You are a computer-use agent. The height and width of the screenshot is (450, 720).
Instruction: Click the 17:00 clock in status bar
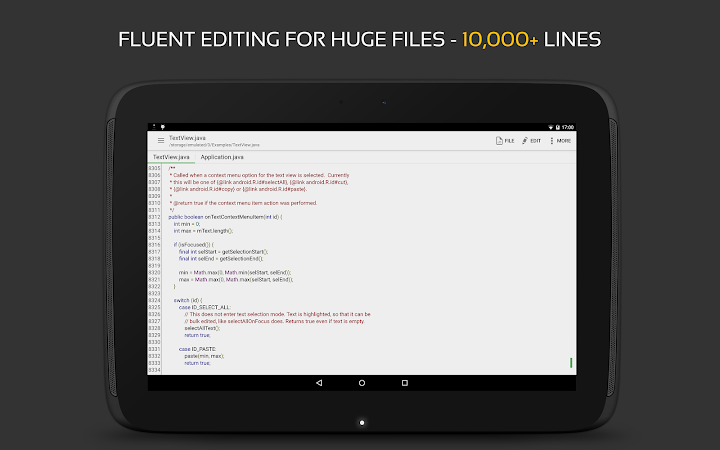click(x=568, y=127)
